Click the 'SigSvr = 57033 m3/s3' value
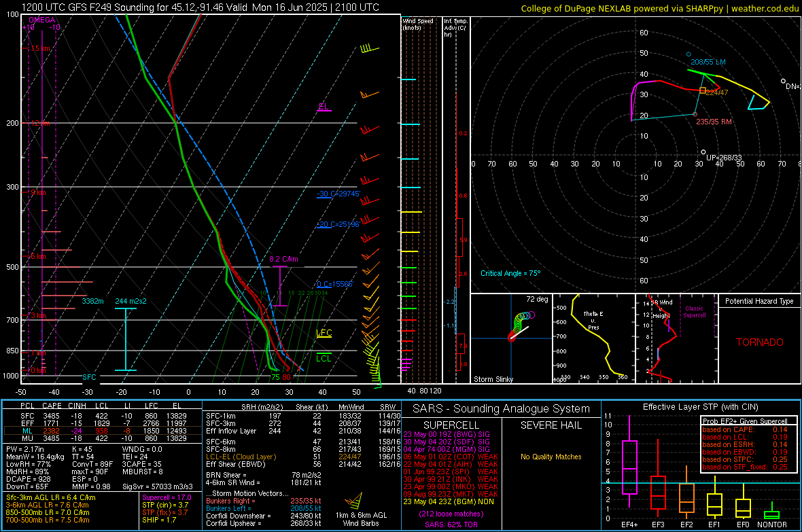Image resolution: width=802 pixels, height=532 pixels. [x=158, y=486]
